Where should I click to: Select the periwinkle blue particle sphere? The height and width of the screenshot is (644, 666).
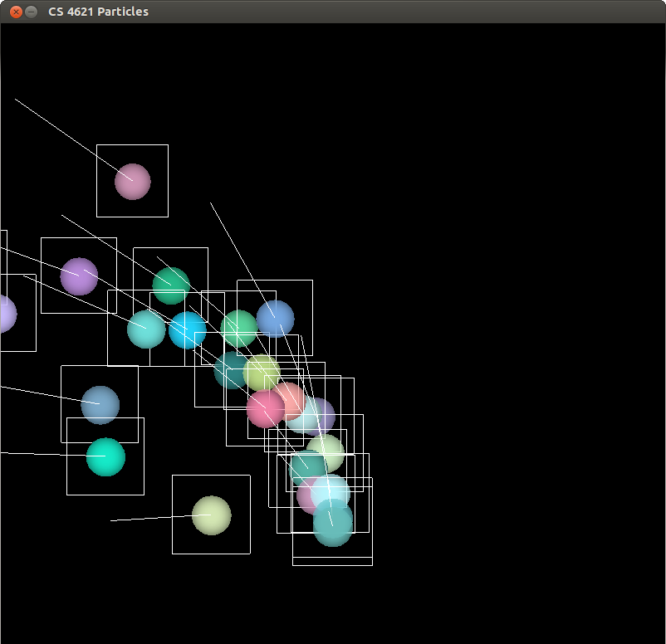tap(277, 317)
